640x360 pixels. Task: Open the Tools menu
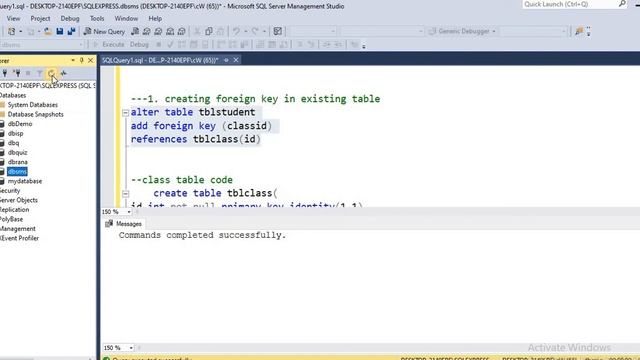click(x=97, y=18)
